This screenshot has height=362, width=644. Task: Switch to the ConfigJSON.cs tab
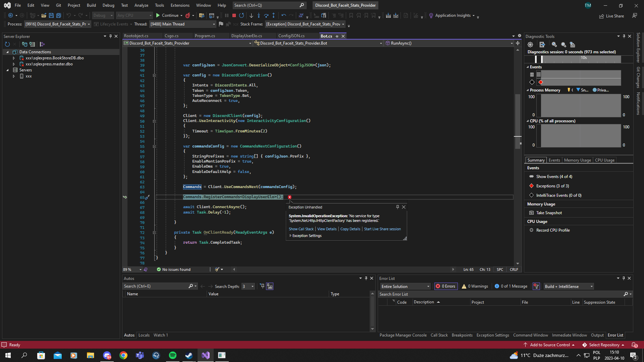pyautogui.click(x=291, y=36)
